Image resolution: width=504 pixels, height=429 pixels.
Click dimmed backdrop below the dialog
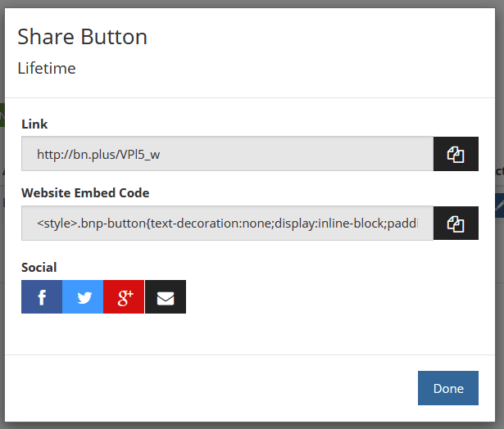pos(246,426)
